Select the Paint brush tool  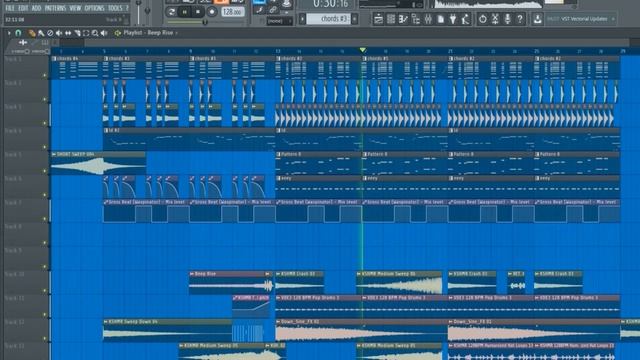pos(41,33)
